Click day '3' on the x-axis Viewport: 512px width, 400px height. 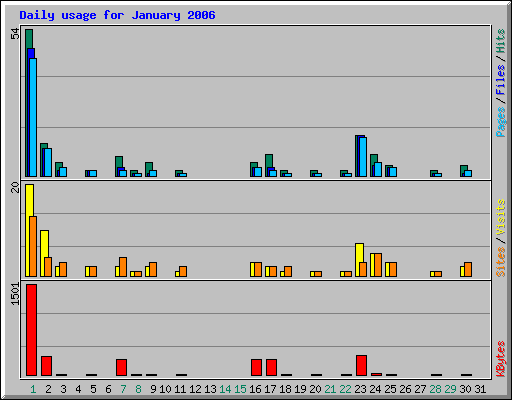coord(63,389)
